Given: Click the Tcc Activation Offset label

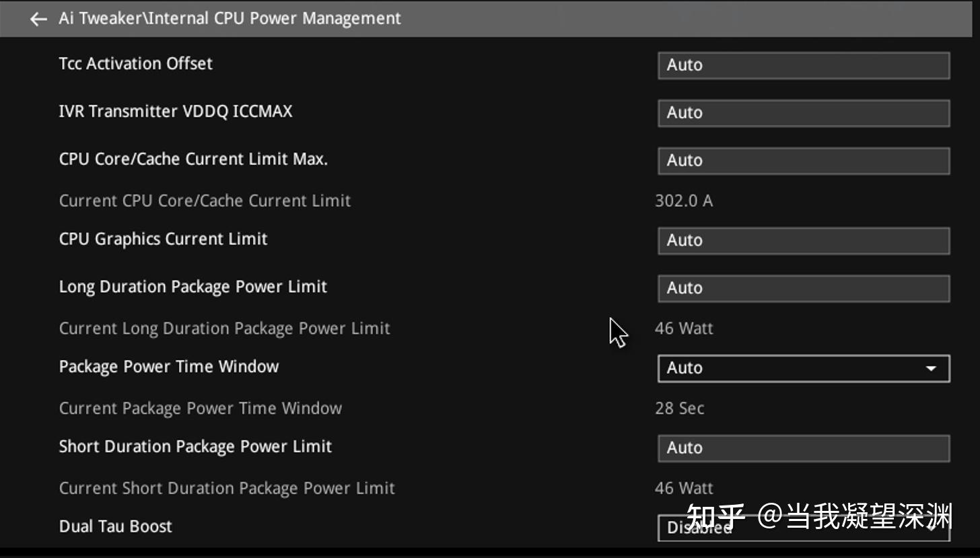Looking at the screenshot, I should tap(135, 63).
